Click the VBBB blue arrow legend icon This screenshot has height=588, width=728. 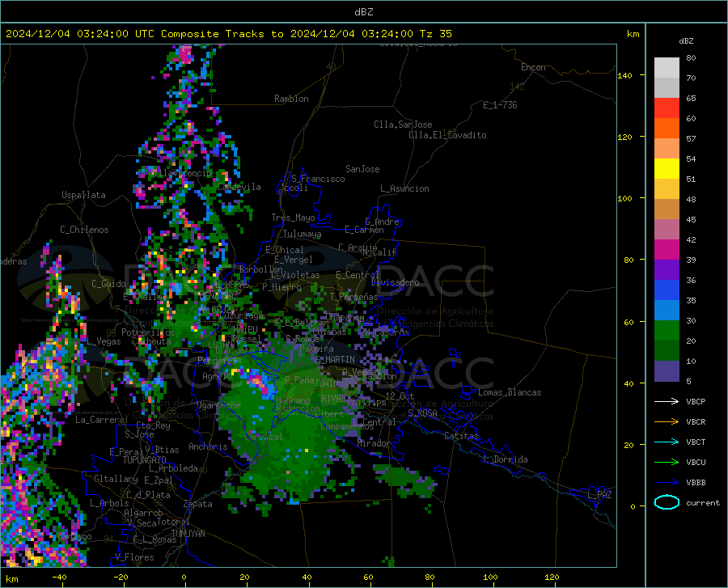point(667,483)
